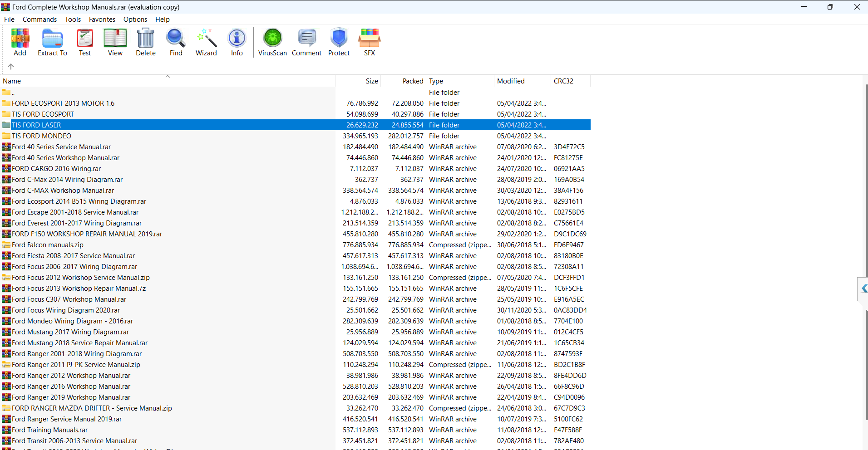Open the Commands menu
The image size is (868, 450).
[x=39, y=20]
